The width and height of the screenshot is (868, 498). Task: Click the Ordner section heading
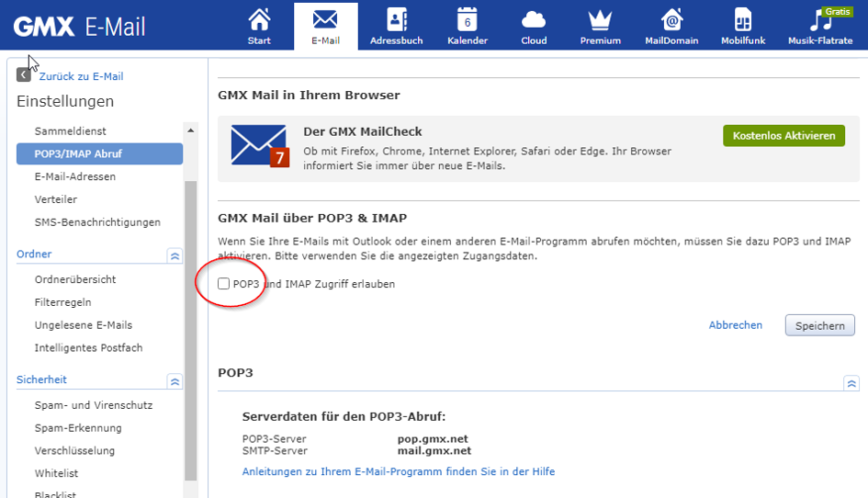click(34, 255)
